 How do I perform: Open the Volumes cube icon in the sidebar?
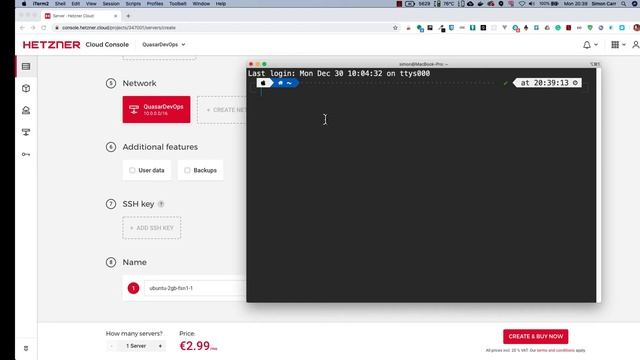click(x=26, y=88)
